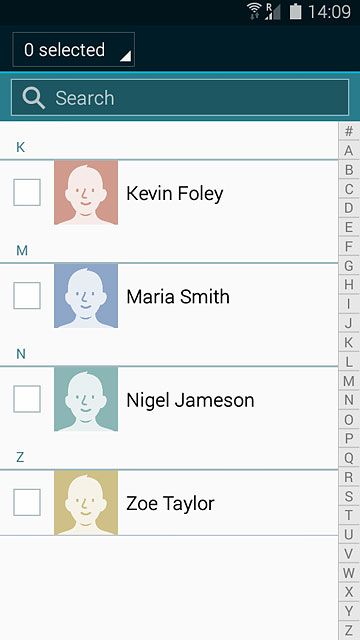Select the Zoe Taylor contact name
Screen dimensions: 360x640
coord(170,503)
